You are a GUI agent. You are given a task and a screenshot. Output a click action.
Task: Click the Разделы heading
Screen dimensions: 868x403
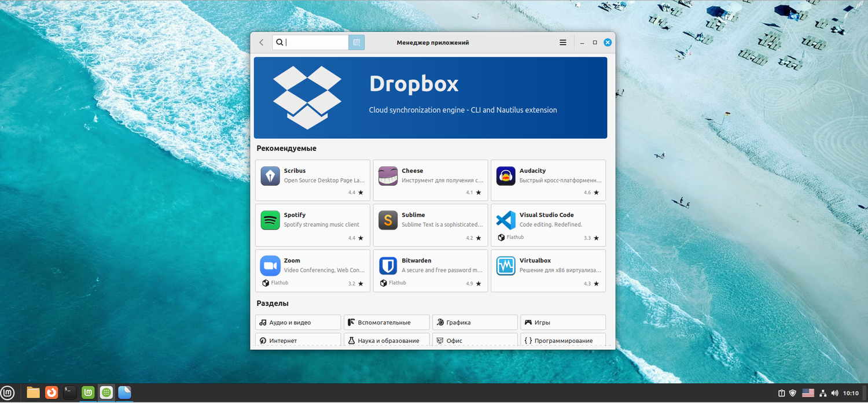[273, 304]
